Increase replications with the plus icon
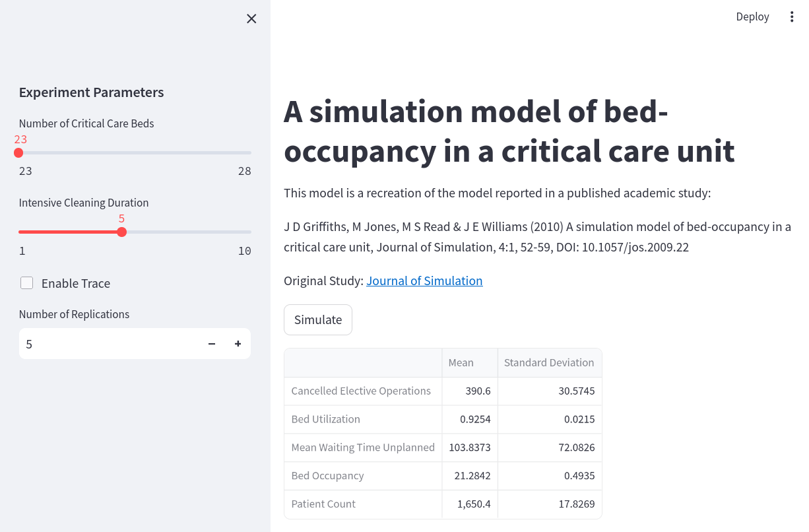Image resolution: width=809 pixels, height=532 pixels. 238,344
